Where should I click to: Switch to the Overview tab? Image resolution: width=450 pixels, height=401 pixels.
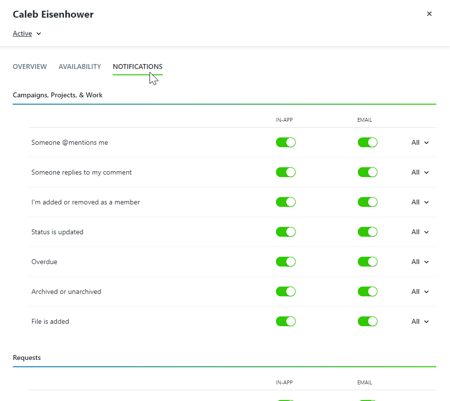[30, 67]
